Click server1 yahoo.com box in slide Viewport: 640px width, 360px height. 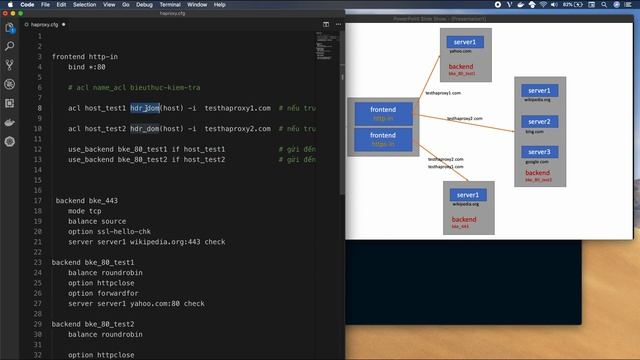(x=465, y=42)
